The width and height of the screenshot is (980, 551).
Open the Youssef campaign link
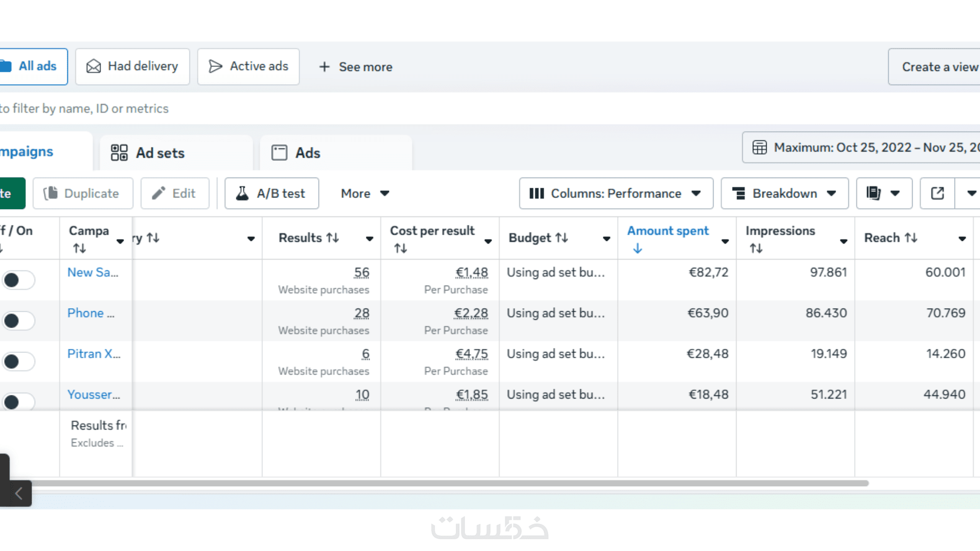click(93, 394)
